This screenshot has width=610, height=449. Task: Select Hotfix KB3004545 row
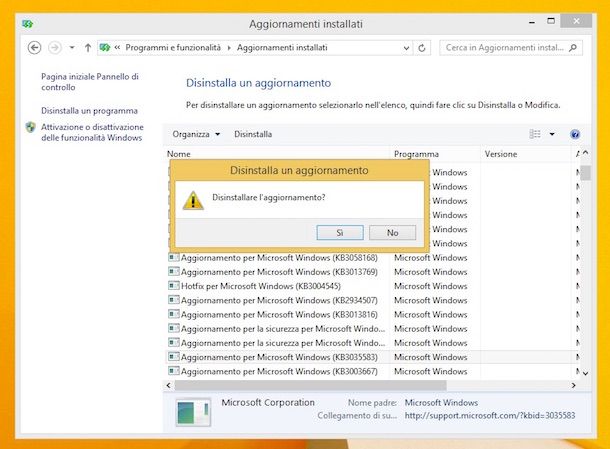pyautogui.click(x=373, y=286)
